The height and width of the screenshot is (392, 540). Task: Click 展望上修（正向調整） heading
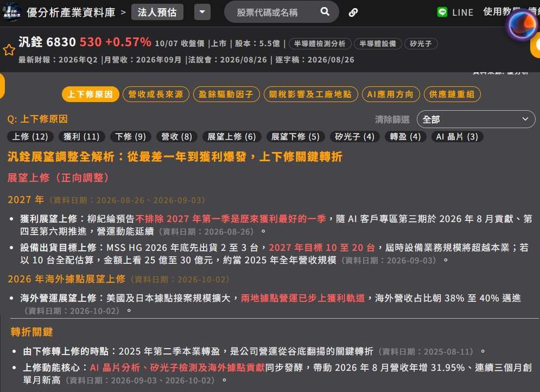(x=59, y=178)
